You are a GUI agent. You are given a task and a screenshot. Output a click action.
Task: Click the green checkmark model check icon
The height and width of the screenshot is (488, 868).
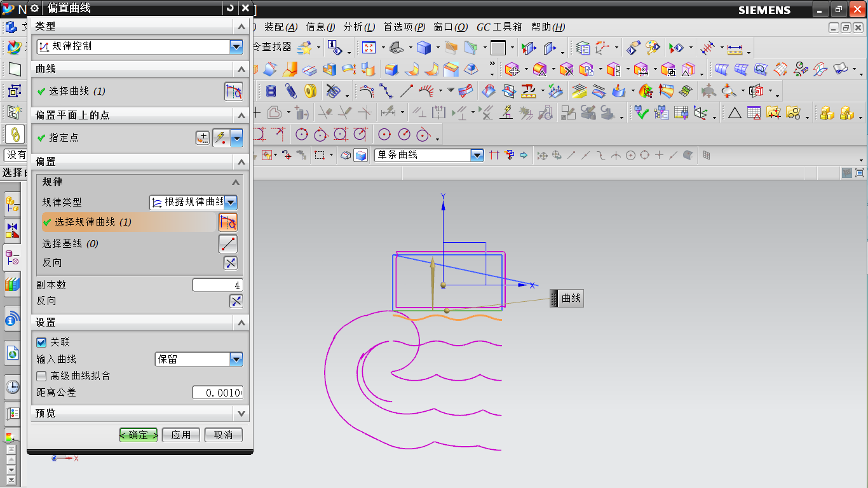[642, 113]
